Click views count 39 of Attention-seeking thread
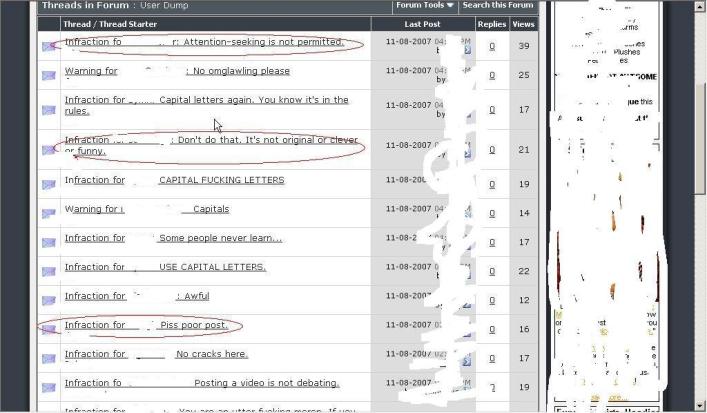 [x=523, y=46]
